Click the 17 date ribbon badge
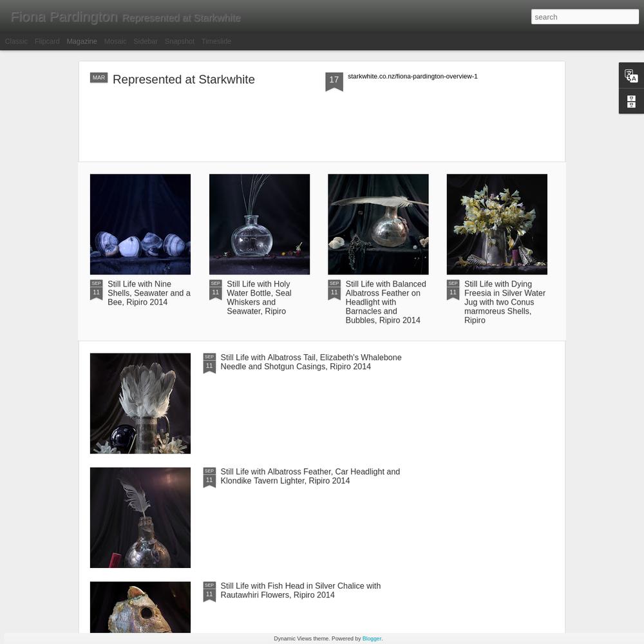This screenshot has width=644, height=644. pos(334,82)
